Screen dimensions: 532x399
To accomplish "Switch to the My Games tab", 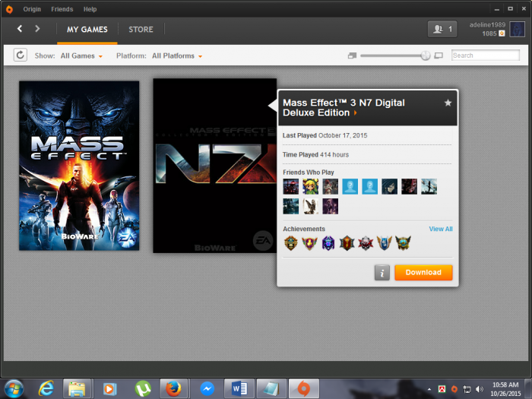I will (87, 30).
